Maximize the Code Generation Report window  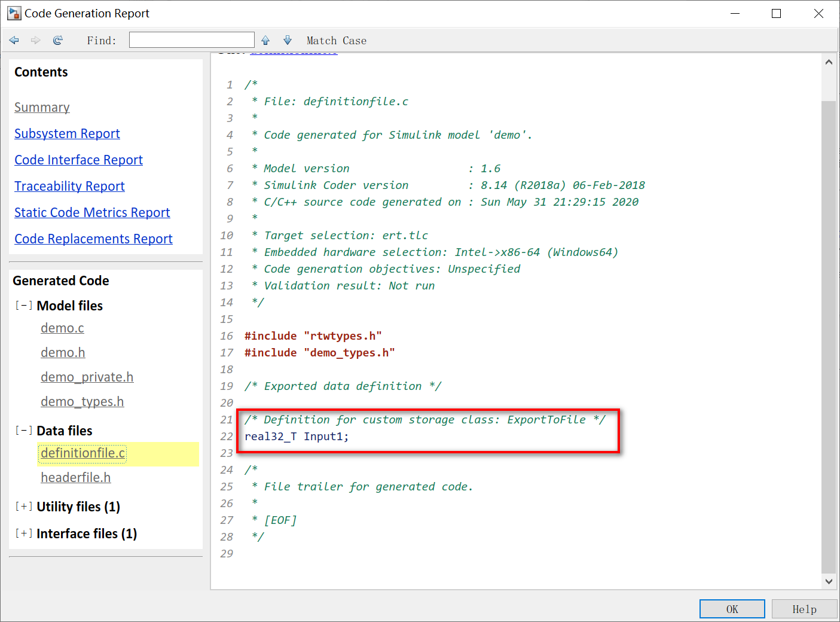point(776,13)
